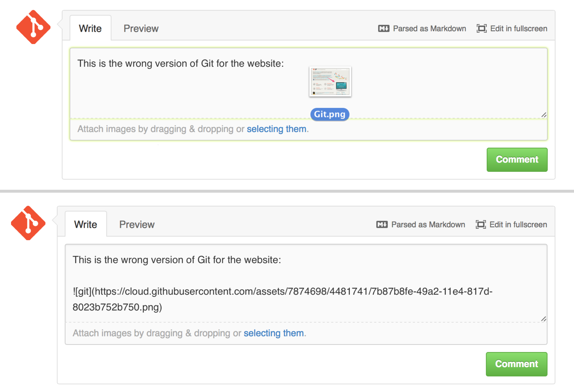The image size is (574, 392).
Task: Click the Git logo avatar in top comment box
Action: [33, 27]
